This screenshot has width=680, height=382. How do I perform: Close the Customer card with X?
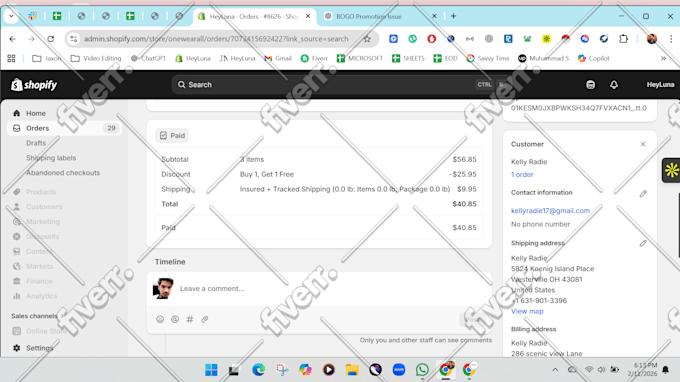pyautogui.click(x=643, y=144)
